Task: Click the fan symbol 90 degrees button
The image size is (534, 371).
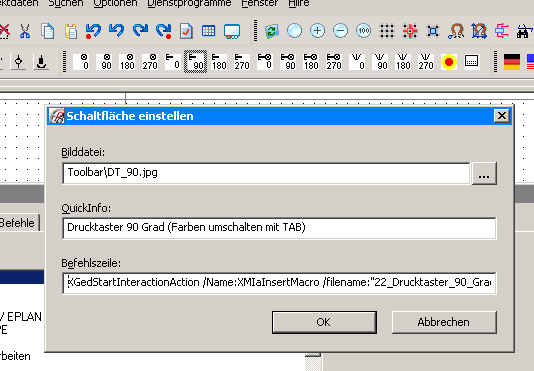Action: (x=380, y=62)
